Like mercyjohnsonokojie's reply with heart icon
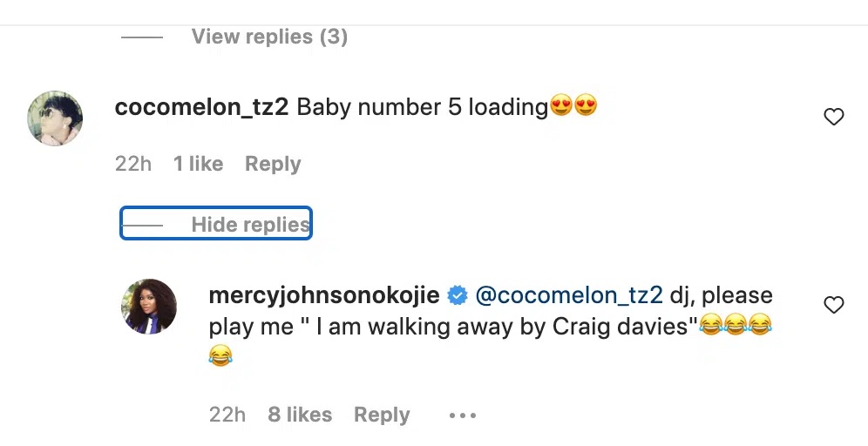 point(834,305)
